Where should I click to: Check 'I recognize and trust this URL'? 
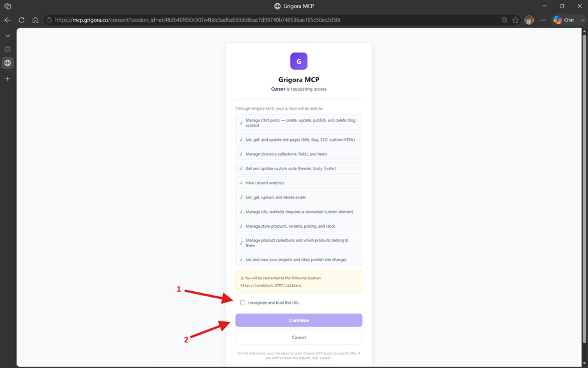point(243,303)
